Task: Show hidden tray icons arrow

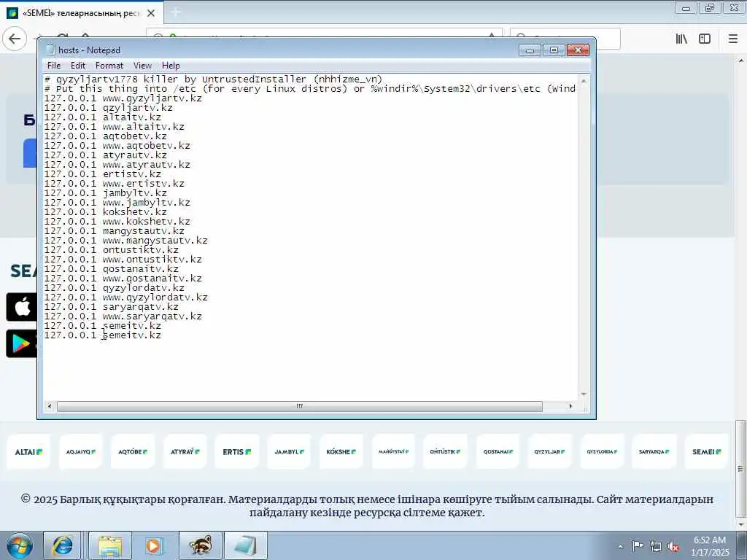Action: (620, 547)
